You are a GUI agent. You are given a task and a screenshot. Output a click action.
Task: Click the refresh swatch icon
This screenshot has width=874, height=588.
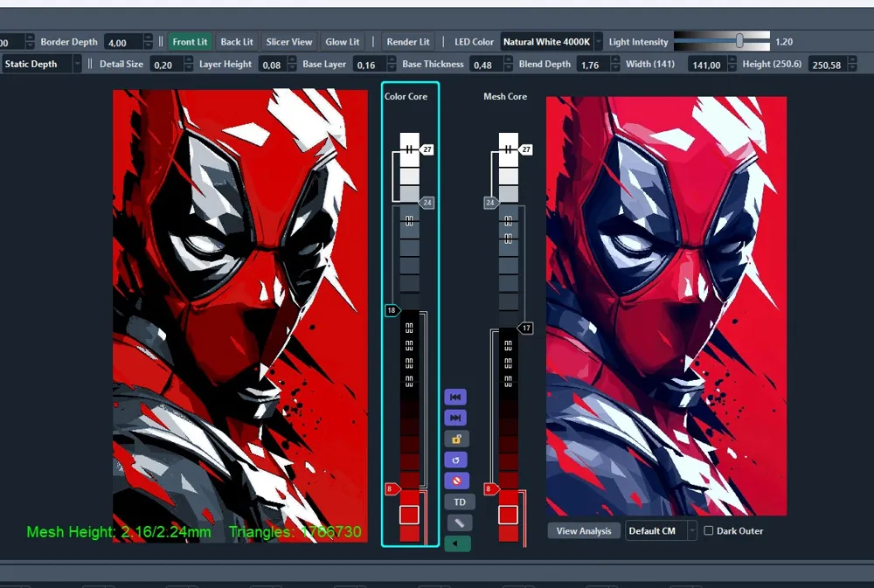pos(454,459)
